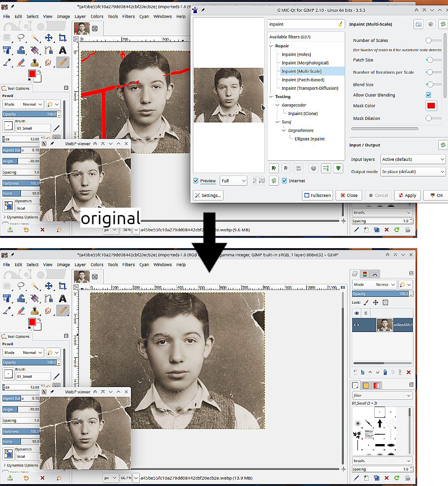Click the red delete layer icon under layer list
The image size is (448, 486).
[408, 372]
